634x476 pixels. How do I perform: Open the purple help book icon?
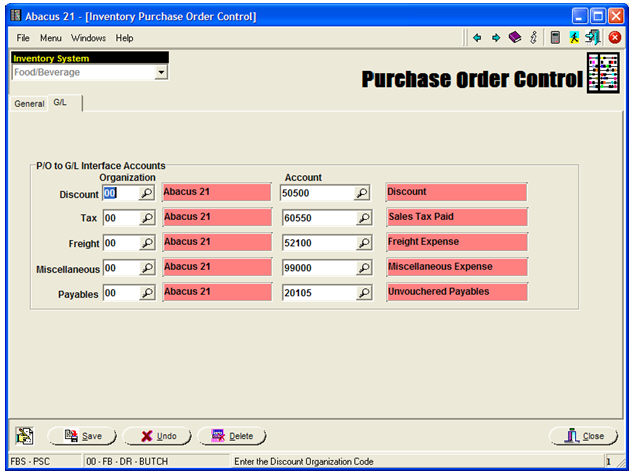click(514, 38)
